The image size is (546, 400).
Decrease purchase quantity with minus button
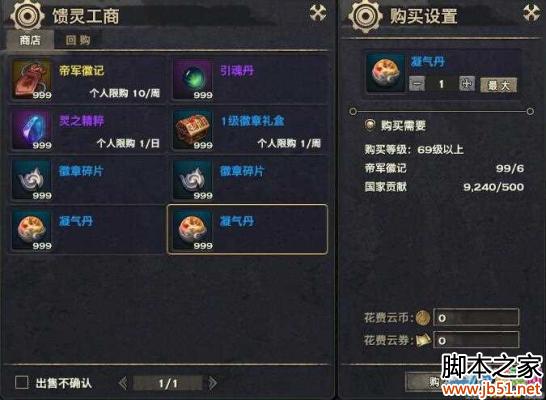[417, 84]
